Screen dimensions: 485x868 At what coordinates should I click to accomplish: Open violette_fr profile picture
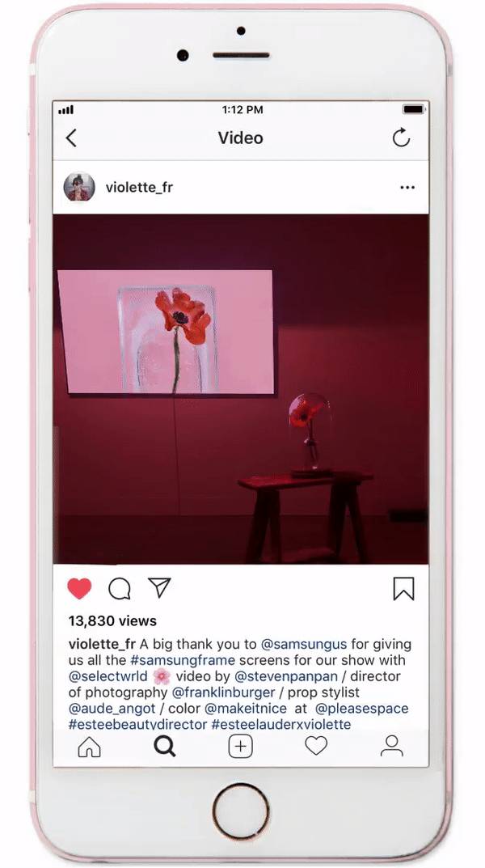pyautogui.click(x=80, y=187)
